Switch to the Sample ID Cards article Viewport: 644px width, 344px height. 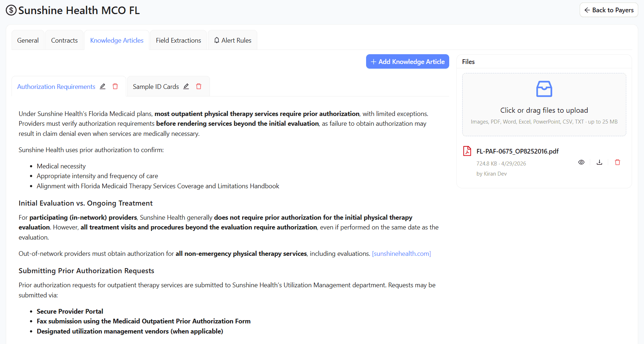pos(156,87)
